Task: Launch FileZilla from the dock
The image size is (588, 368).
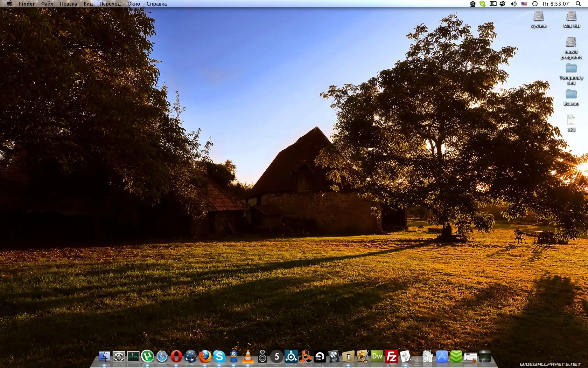Action: 391,357
